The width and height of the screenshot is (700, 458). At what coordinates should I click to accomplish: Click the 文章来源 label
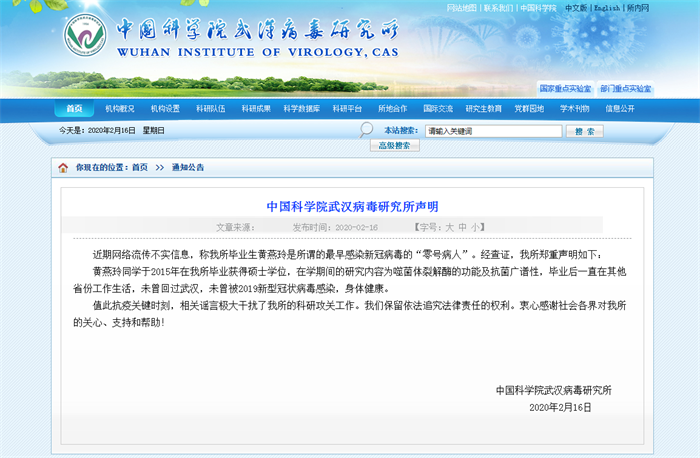point(235,228)
